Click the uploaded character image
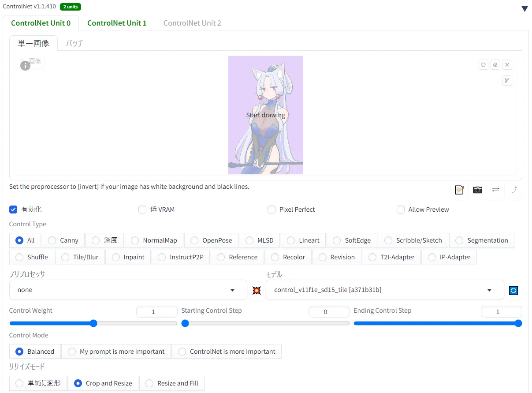This screenshot has width=532, height=393. pos(266,115)
